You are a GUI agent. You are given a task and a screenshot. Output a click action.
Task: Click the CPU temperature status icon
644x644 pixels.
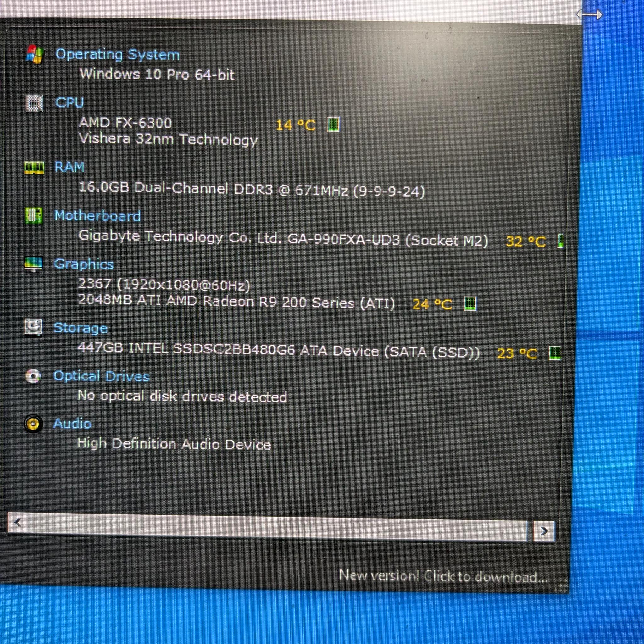pyautogui.click(x=333, y=124)
